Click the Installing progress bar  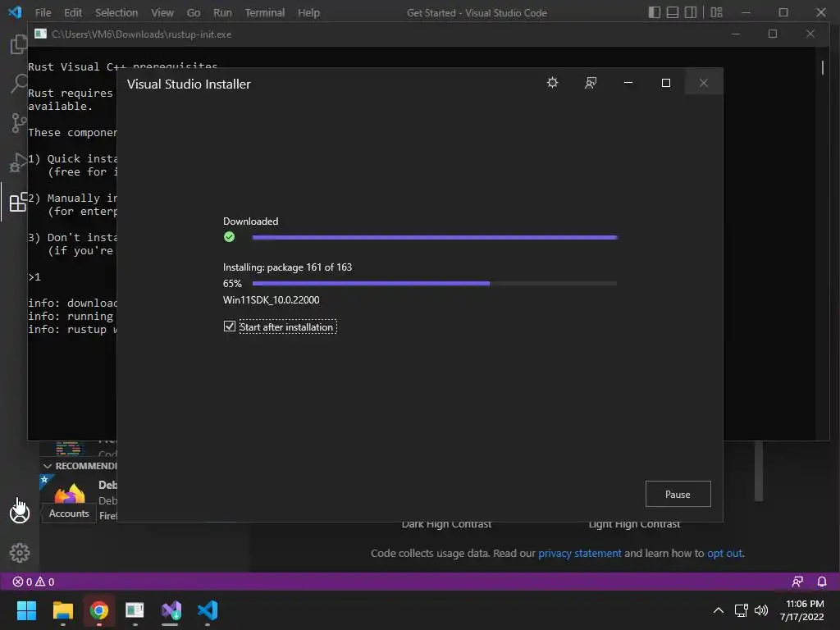pyautogui.click(x=435, y=283)
